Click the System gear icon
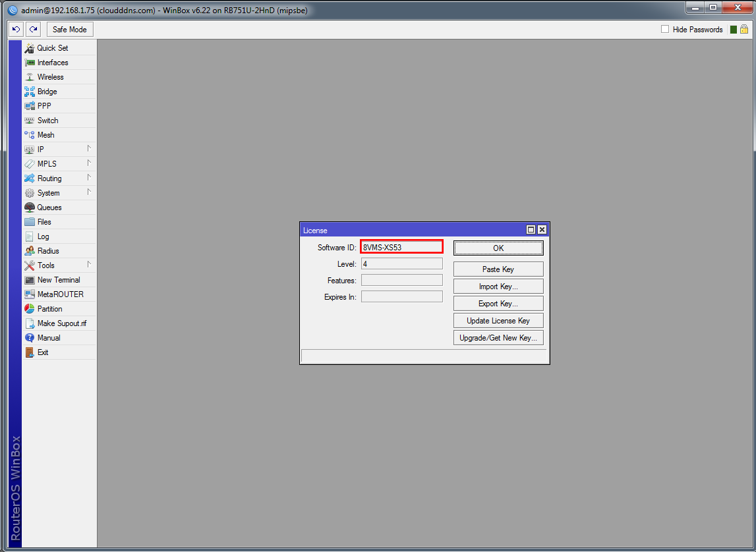This screenshot has width=756, height=552. (30, 193)
